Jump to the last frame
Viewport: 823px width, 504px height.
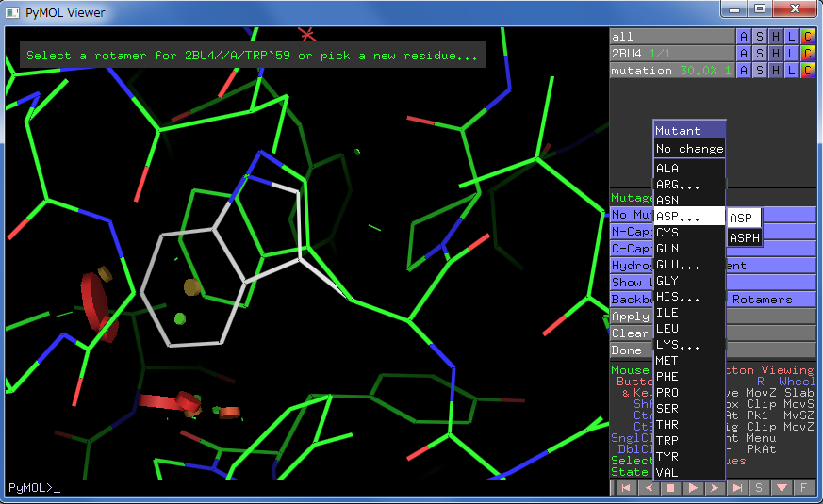pos(737,488)
